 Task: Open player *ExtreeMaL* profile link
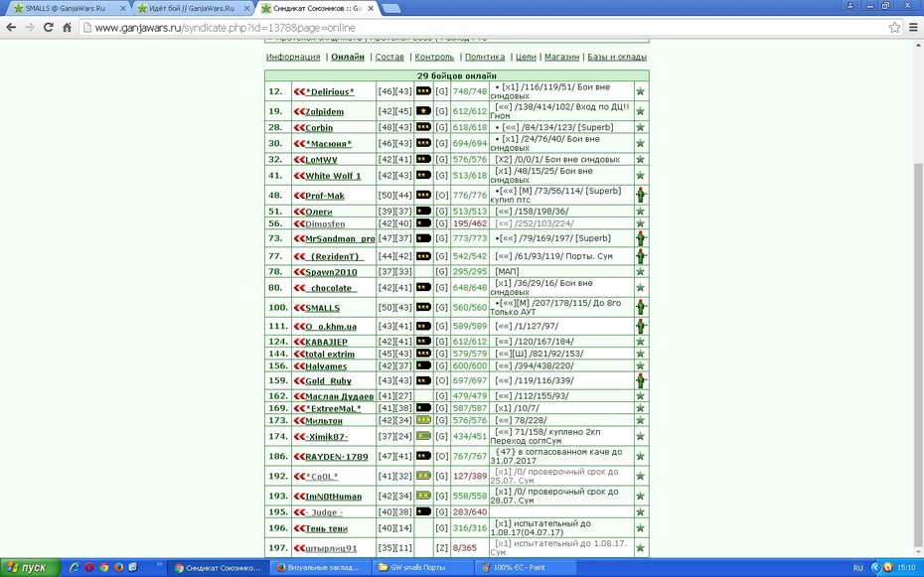tap(333, 408)
